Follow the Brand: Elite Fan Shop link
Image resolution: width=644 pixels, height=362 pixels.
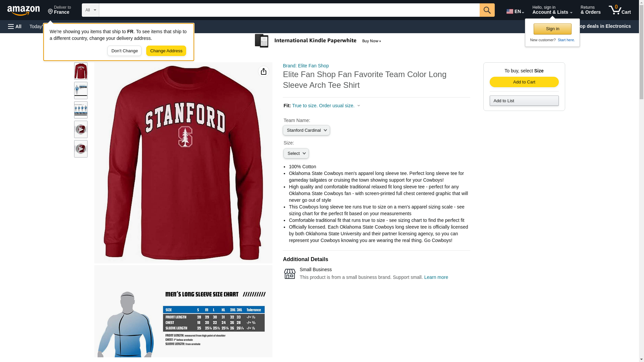pos(306,66)
